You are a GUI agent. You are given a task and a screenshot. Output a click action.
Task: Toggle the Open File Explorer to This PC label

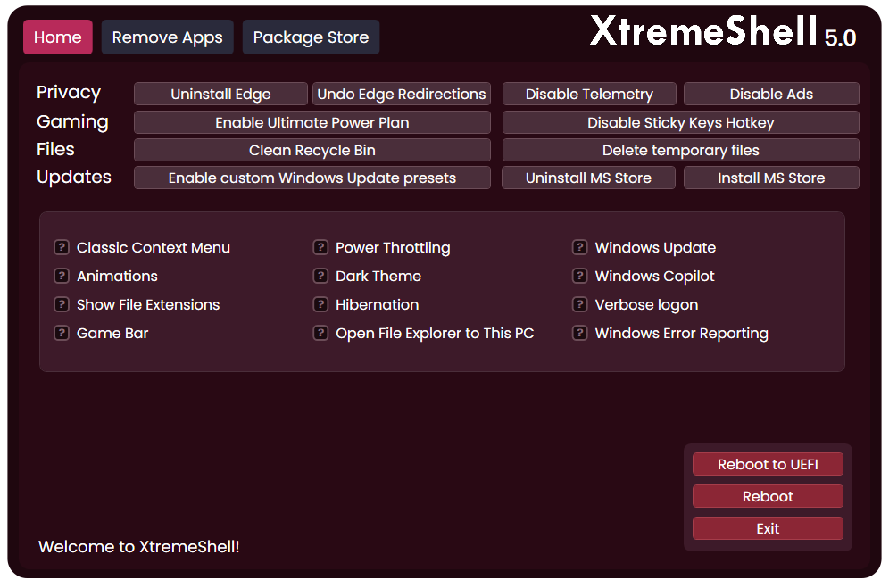[x=435, y=333]
